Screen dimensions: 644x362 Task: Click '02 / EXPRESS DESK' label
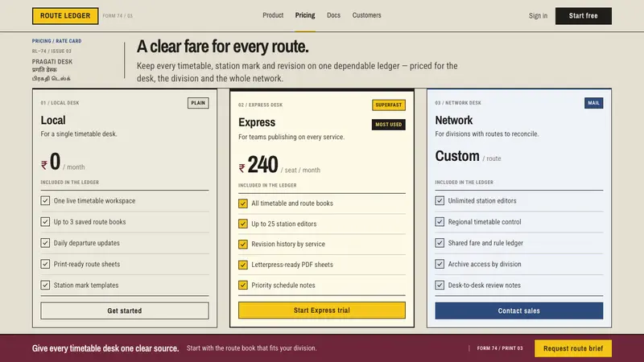tap(260, 105)
